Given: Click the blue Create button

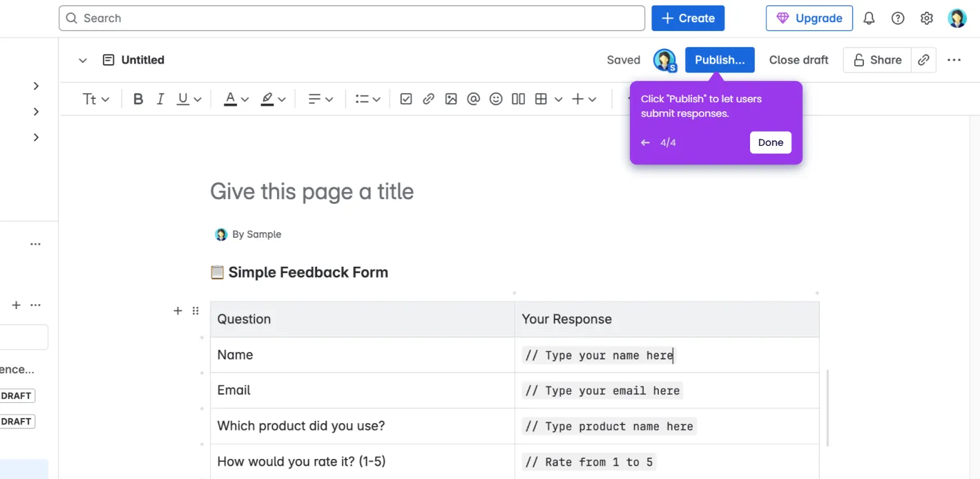Looking at the screenshot, I should [x=688, y=18].
